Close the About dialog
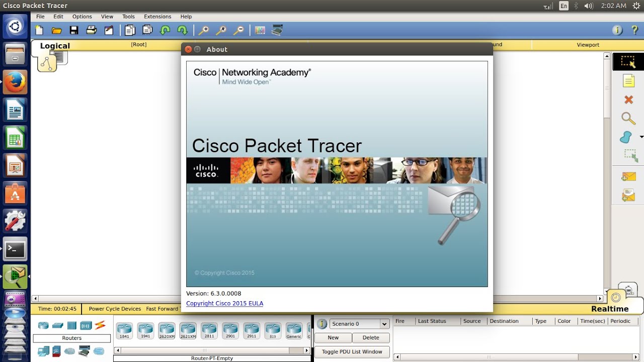This screenshot has width=644, height=362. click(x=188, y=49)
